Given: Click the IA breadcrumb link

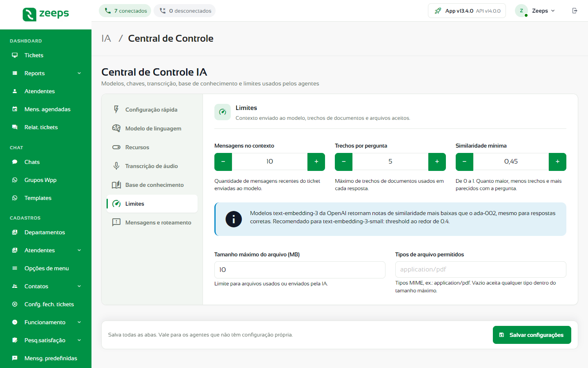Looking at the screenshot, I should (106, 38).
